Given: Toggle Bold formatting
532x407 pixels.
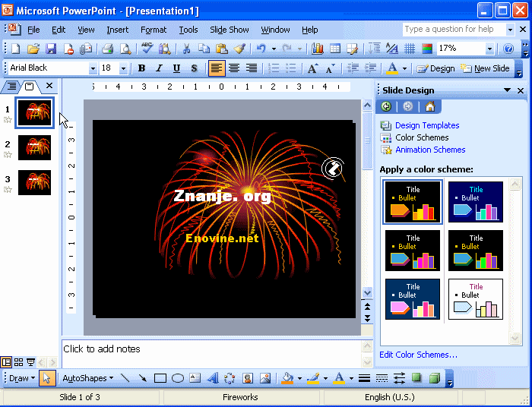Looking at the screenshot, I should tap(141, 68).
